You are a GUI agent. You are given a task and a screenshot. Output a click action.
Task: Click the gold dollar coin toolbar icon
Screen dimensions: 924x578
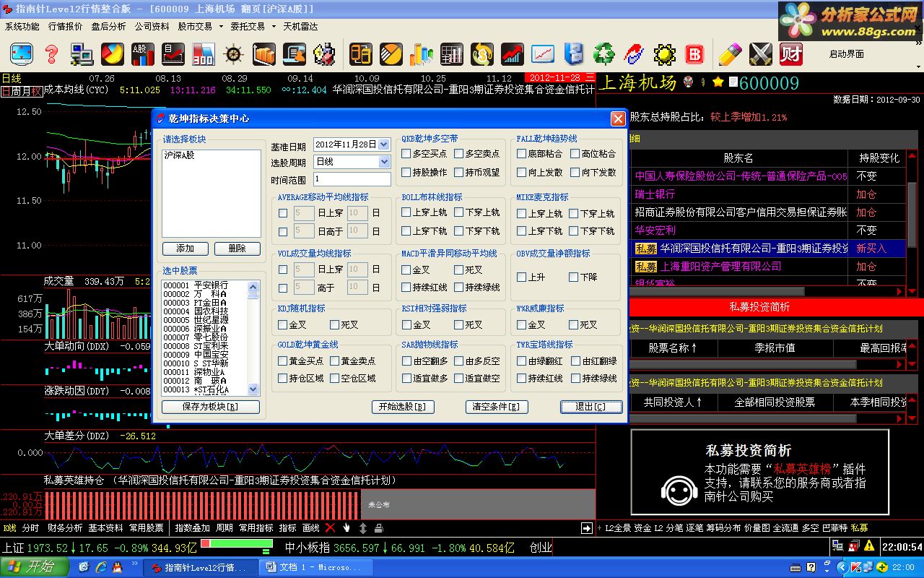tap(482, 53)
